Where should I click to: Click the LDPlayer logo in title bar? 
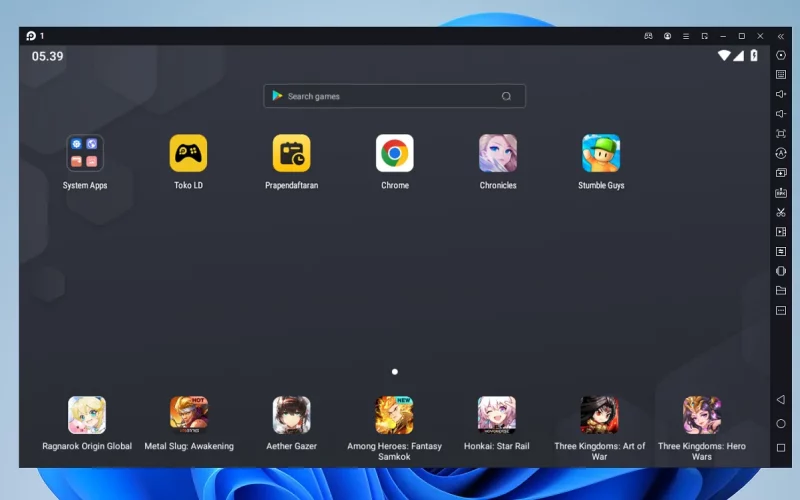point(31,36)
